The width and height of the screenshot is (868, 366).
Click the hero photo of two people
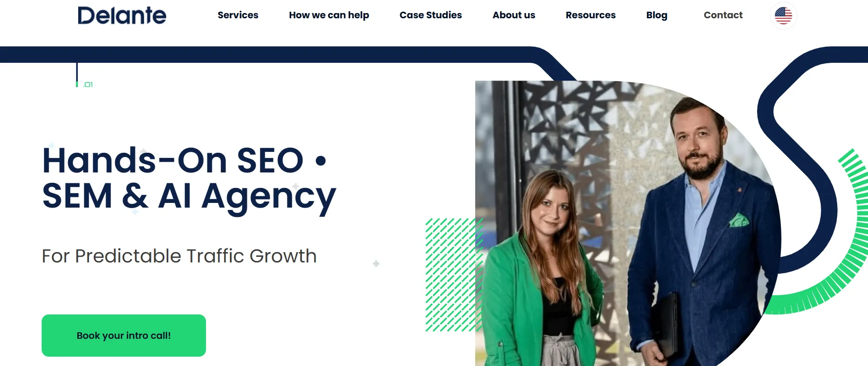[x=627, y=223]
